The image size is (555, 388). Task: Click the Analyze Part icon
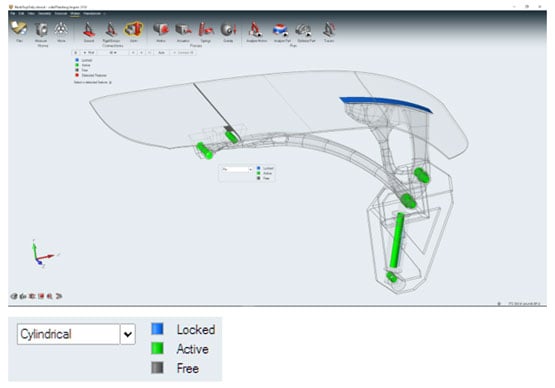pyautogui.click(x=281, y=30)
